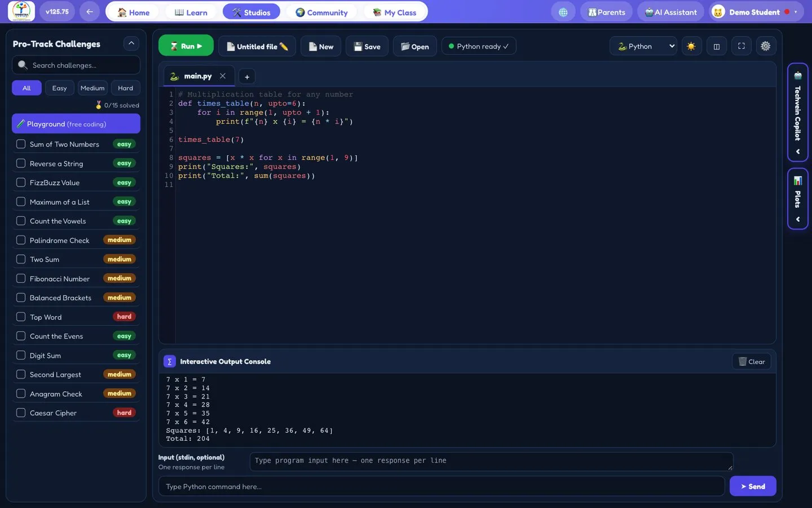Toggle light theme with sun icon
This screenshot has width=812, height=508.
691,46
